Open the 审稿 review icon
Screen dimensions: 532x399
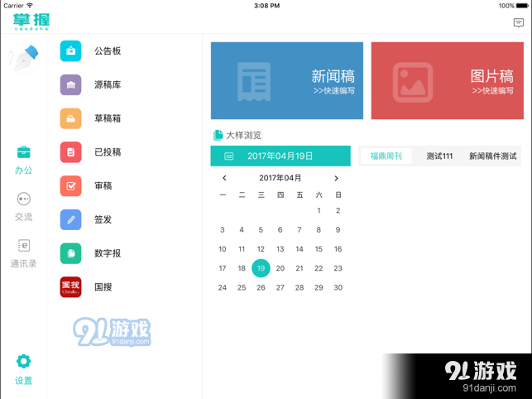70,186
